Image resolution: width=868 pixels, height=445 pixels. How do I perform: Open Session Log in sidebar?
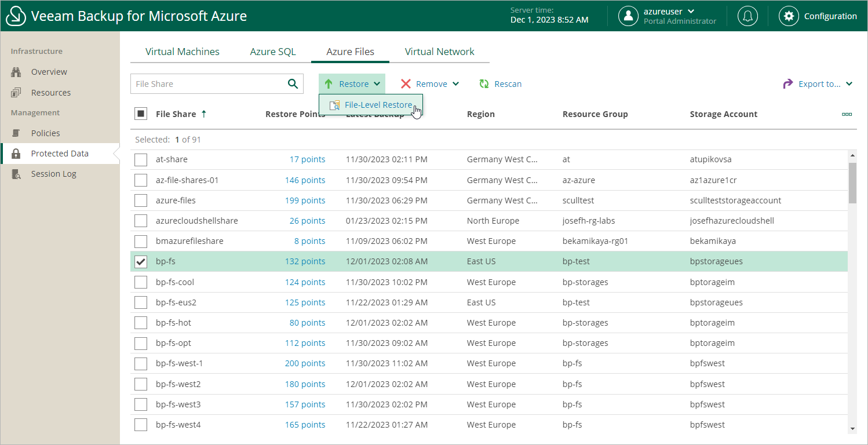(53, 174)
